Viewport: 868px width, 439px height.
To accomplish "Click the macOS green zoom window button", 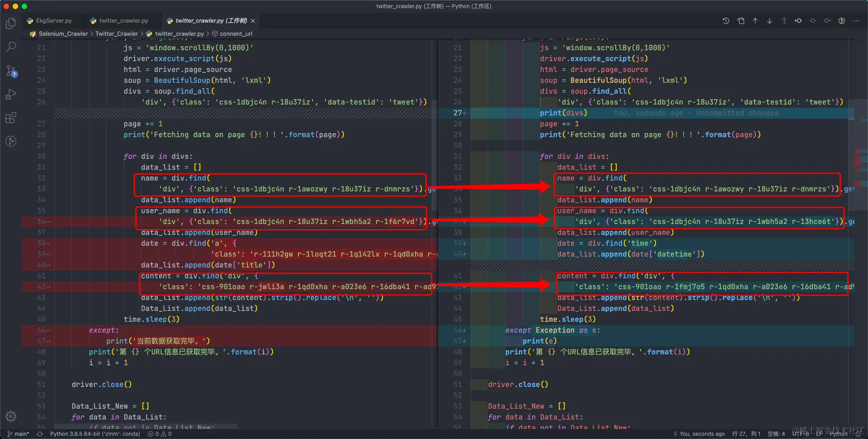I will click(24, 6).
